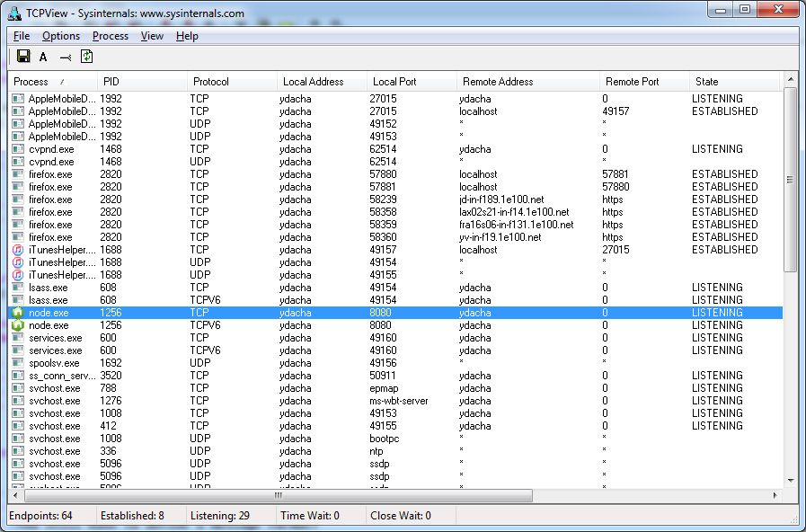Click the spoolsv.exe row icon
The width and height of the screenshot is (806, 532).
(x=18, y=363)
